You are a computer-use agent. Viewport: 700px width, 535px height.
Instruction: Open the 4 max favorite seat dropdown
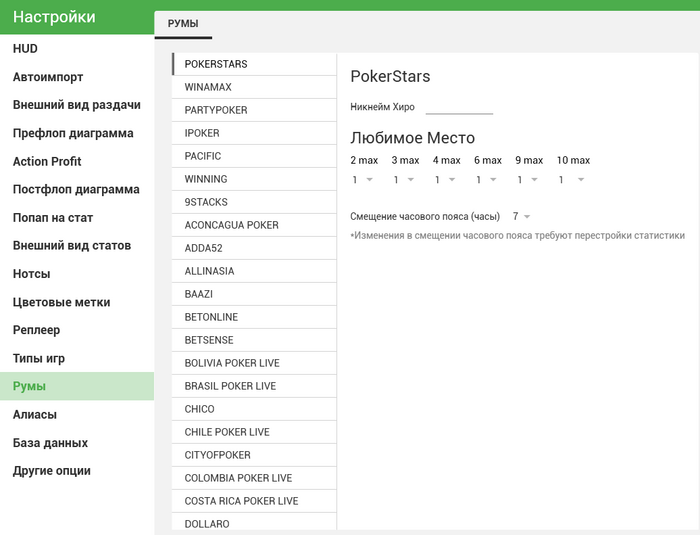pyautogui.click(x=445, y=180)
